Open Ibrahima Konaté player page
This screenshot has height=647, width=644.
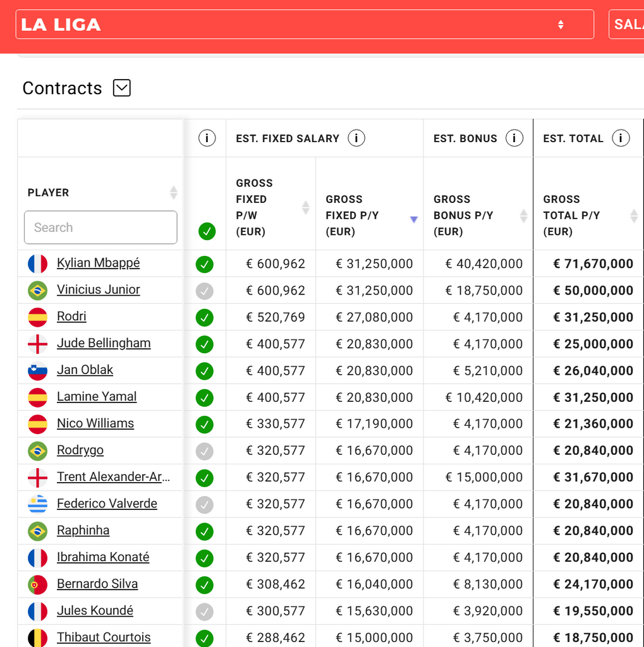tap(103, 557)
